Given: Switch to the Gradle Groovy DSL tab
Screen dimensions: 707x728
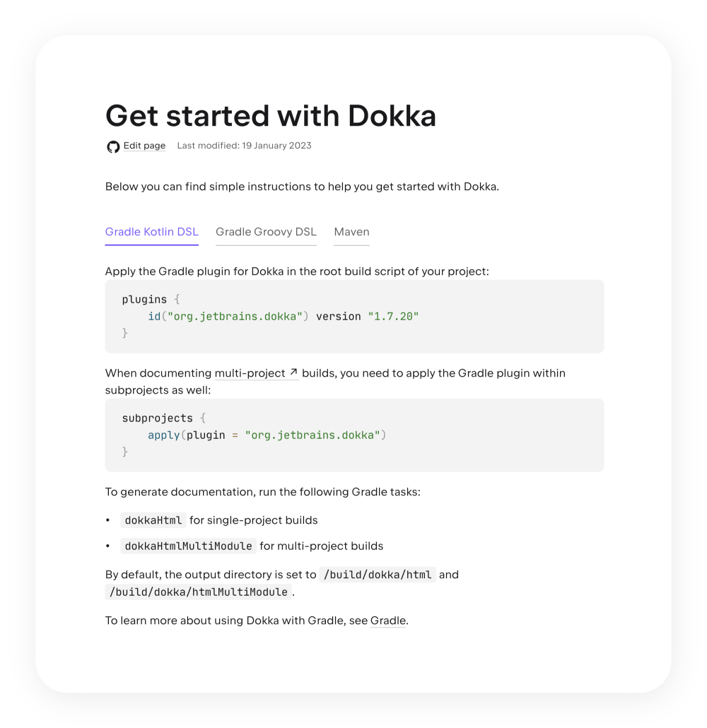Looking at the screenshot, I should (266, 232).
